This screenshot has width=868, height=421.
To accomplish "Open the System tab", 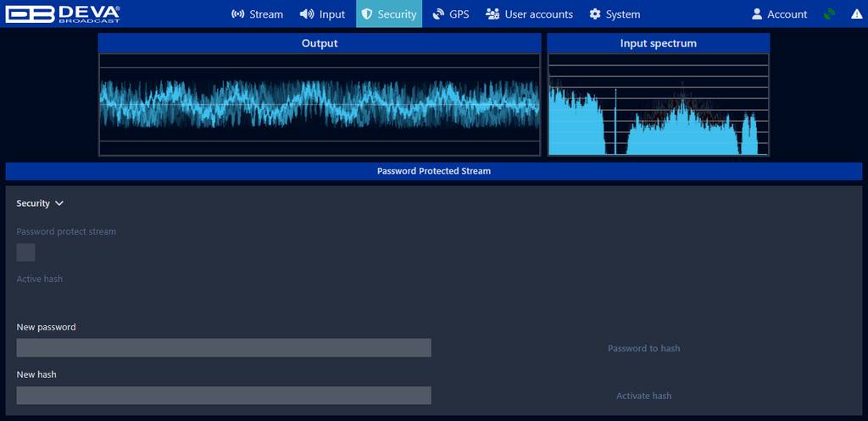I will click(x=615, y=14).
